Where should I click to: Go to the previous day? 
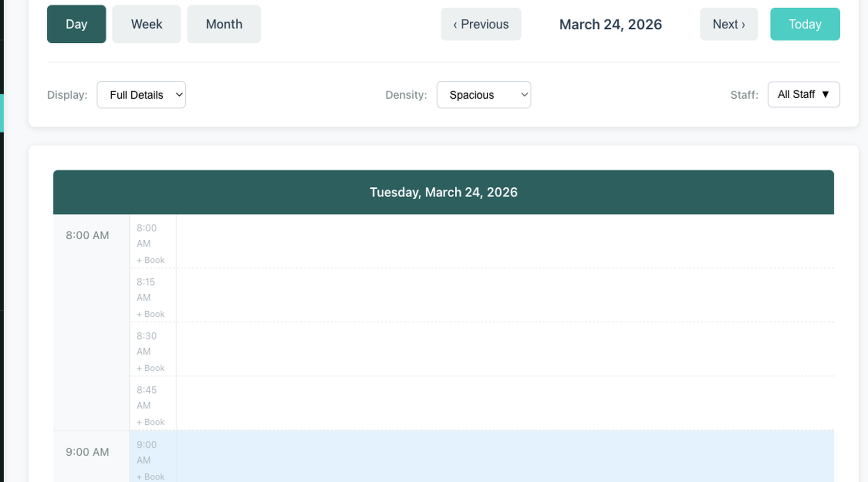click(x=480, y=24)
